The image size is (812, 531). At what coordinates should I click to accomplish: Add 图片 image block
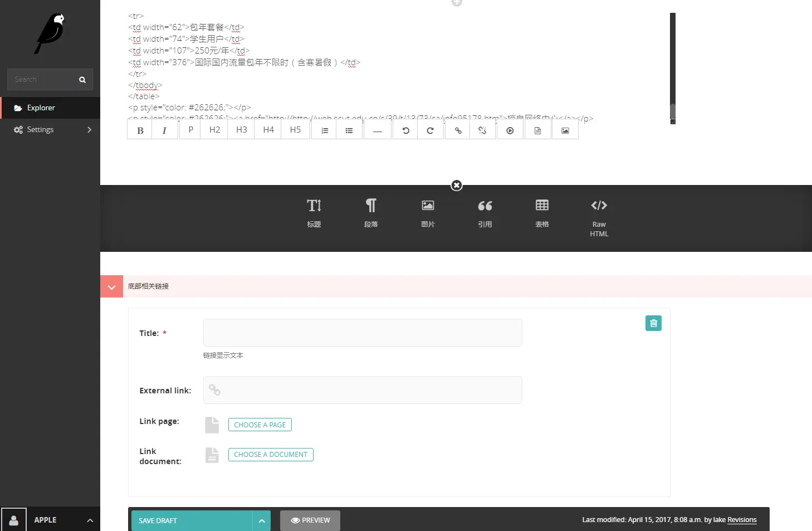pos(428,213)
